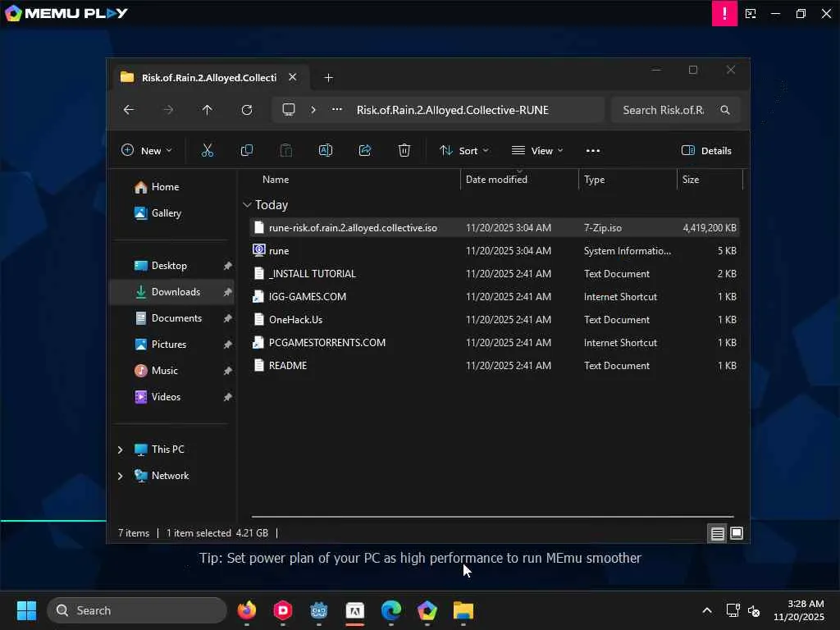Viewport: 840px width, 630px height.
Task: Open Videos in the navigation pane
Action: click(x=166, y=397)
